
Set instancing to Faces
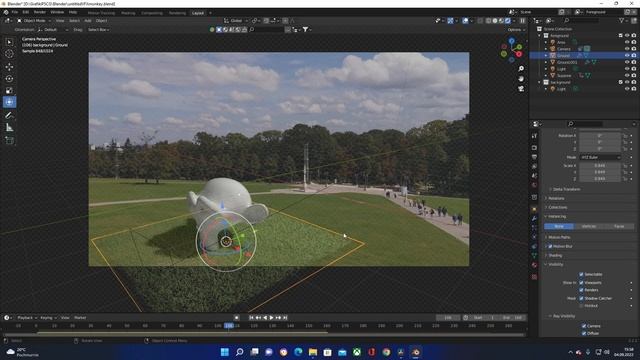619,226
